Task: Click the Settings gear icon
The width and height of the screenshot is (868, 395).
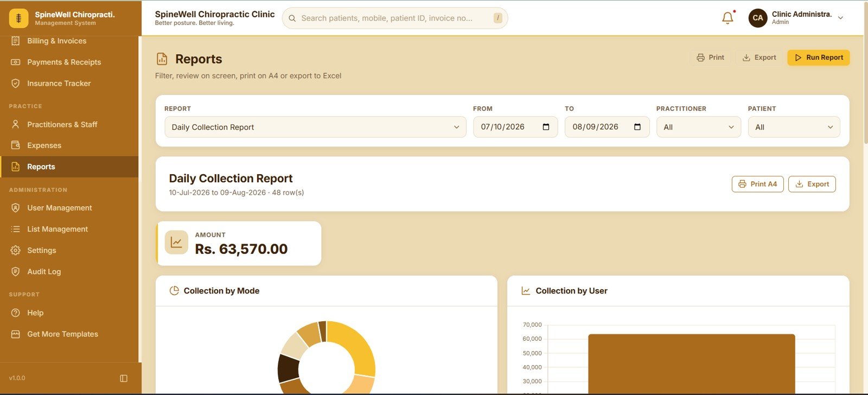Action: 16,250
